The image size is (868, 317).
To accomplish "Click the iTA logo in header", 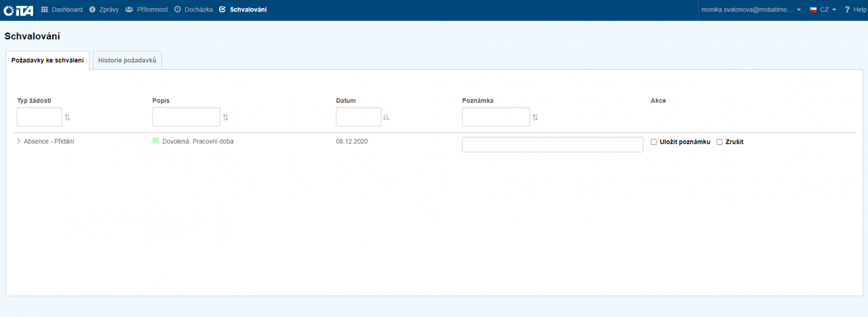I will click(x=18, y=10).
